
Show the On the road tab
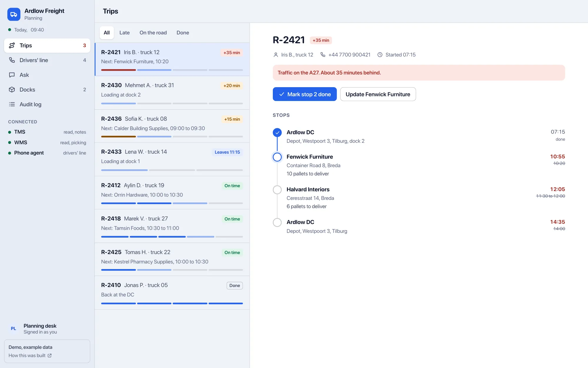click(x=153, y=33)
